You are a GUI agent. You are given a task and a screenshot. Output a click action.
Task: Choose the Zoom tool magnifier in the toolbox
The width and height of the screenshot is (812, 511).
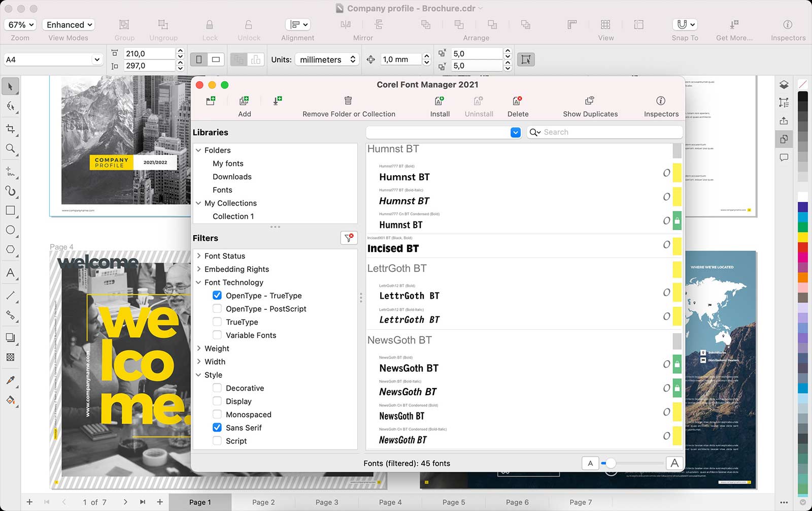pos(10,148)
